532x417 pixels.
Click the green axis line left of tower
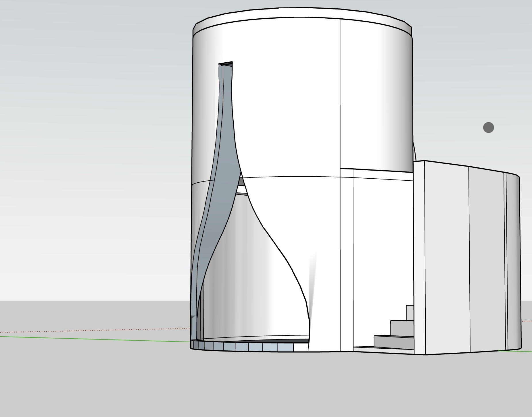(95, 339)
